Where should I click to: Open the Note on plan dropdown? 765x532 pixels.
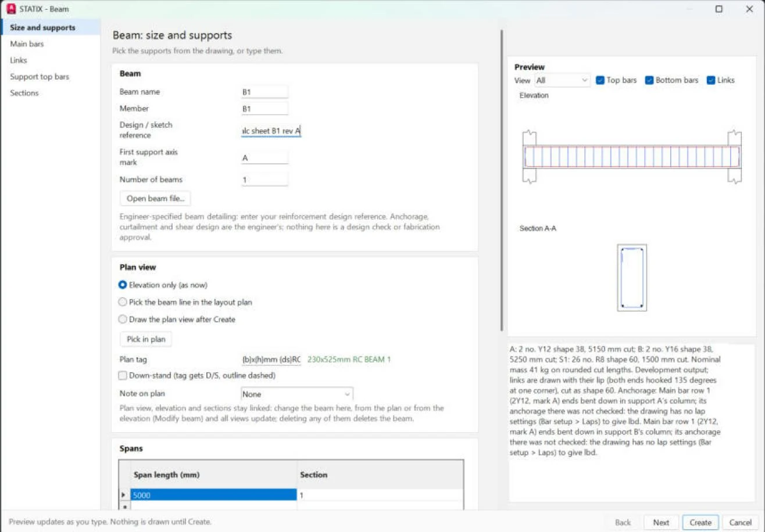point(297,394)
